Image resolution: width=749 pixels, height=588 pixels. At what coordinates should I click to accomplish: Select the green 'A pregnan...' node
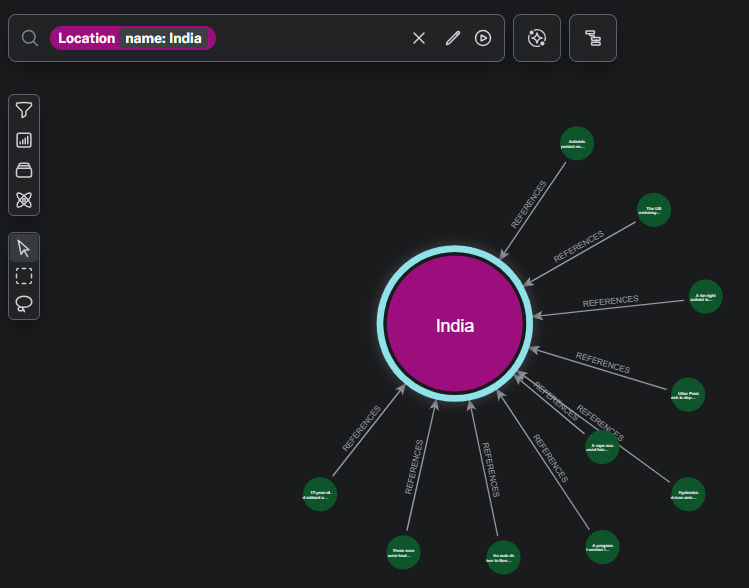(602, 547)
